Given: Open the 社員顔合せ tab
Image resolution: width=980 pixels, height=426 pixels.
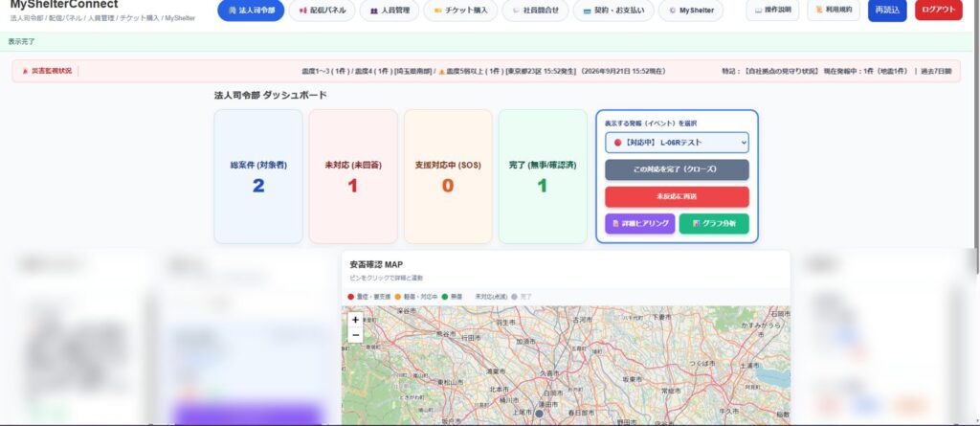Looking at the screenshot, I should point(535,10).
